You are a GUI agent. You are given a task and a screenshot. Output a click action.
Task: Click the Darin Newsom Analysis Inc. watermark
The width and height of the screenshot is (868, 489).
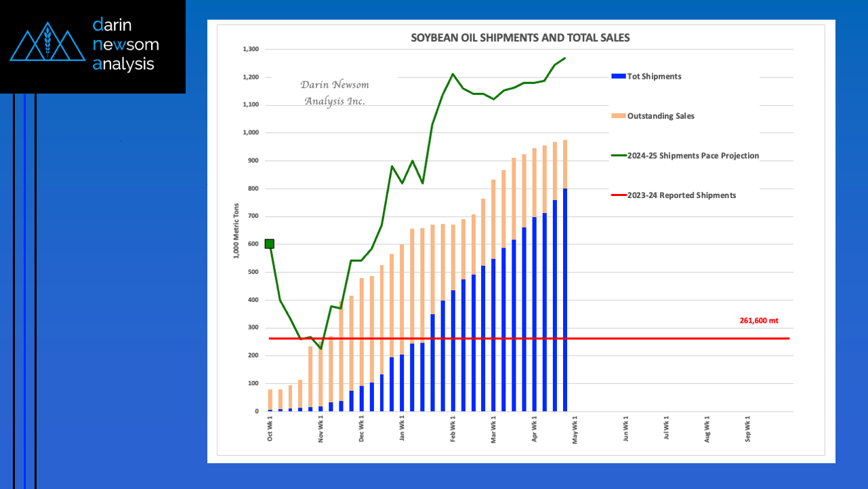point(335,93)
